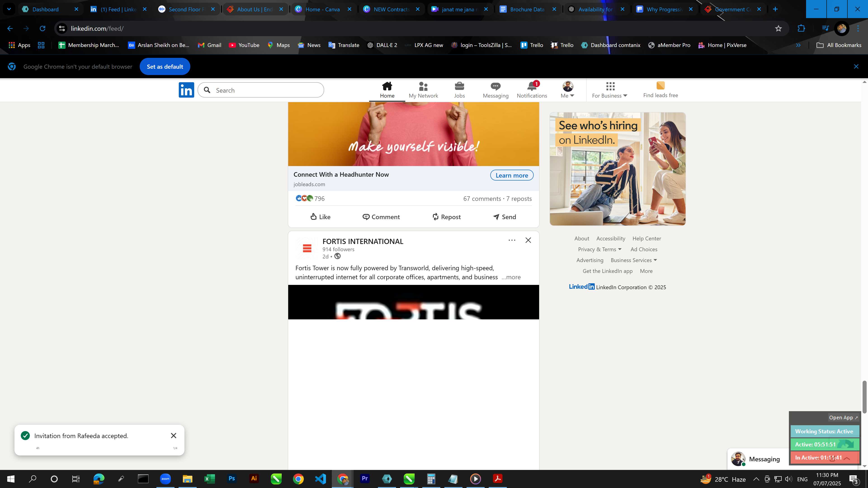Open Messaging from the navigation bar
The image size is (868, 488).
(495, 90)
